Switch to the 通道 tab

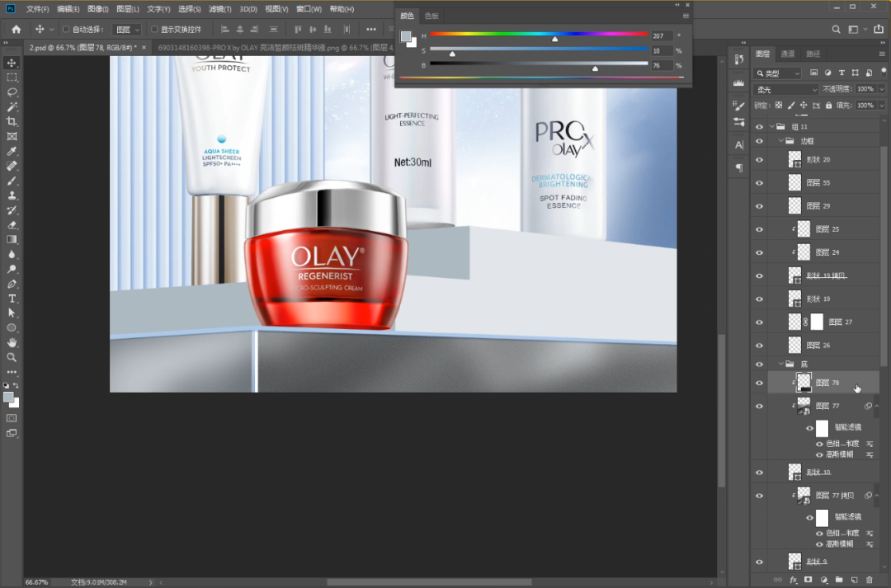(788, 54)
